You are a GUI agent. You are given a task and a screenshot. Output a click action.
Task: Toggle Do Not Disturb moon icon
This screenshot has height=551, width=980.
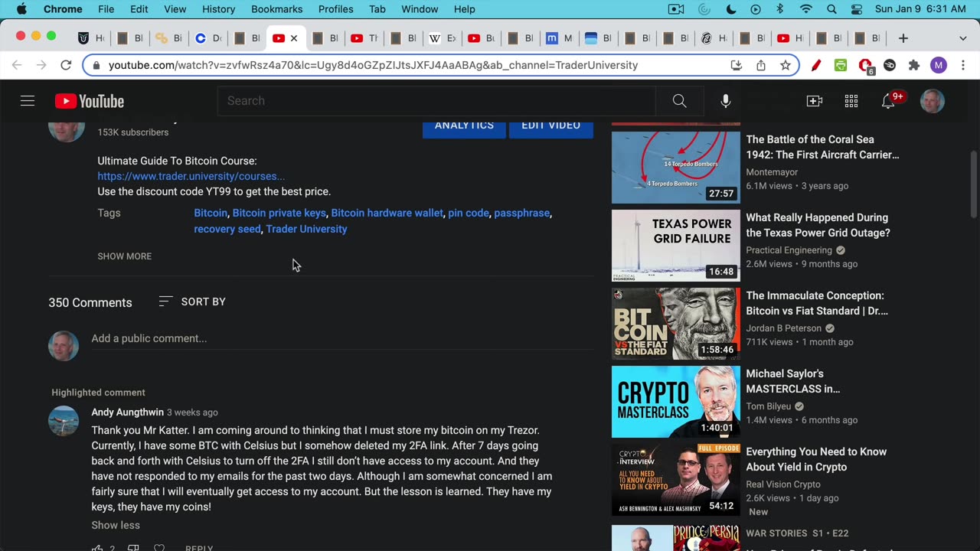coord(730,9)
